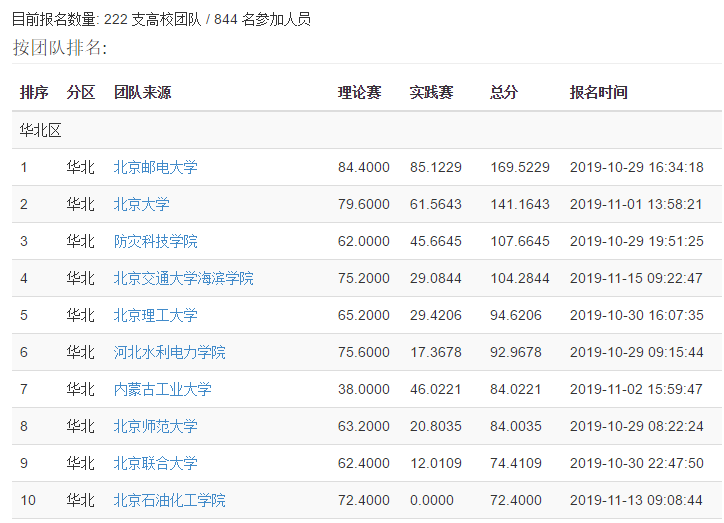Open the 北京交通大学海滨学院 team link
Image resolution: width=724 pixels, height=523 pixels.
pos(183,278)
